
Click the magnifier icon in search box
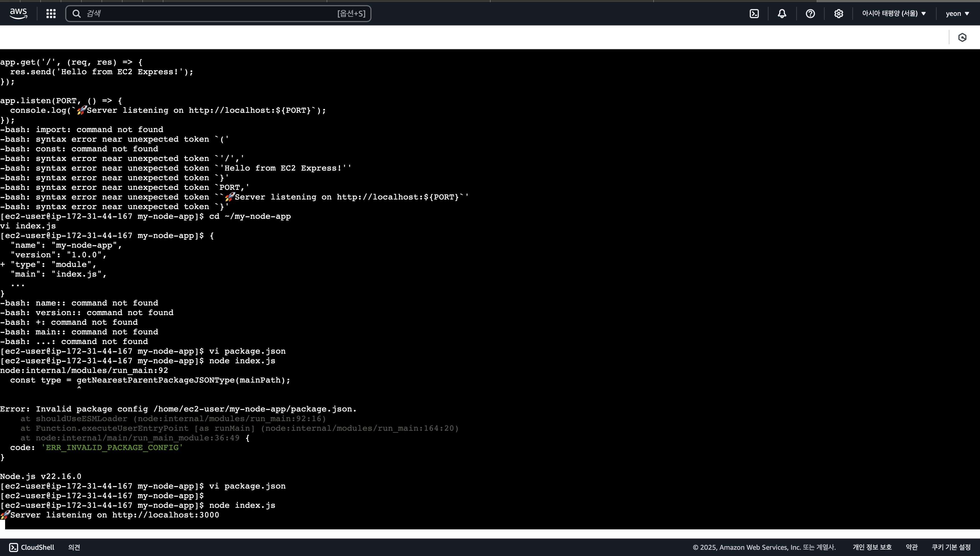(x=76, y=14)
